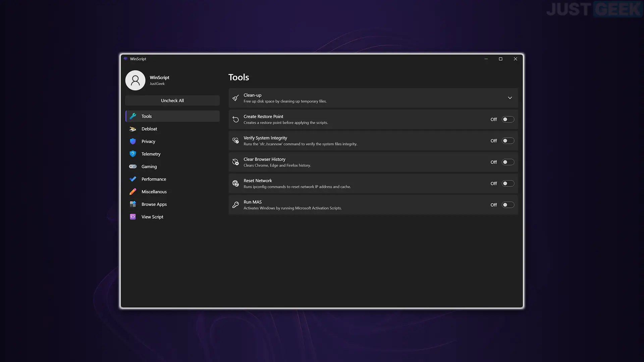Click the Browse Apps icon
The width and height of the screenshot is (644, 362).
tap(133, 204)
